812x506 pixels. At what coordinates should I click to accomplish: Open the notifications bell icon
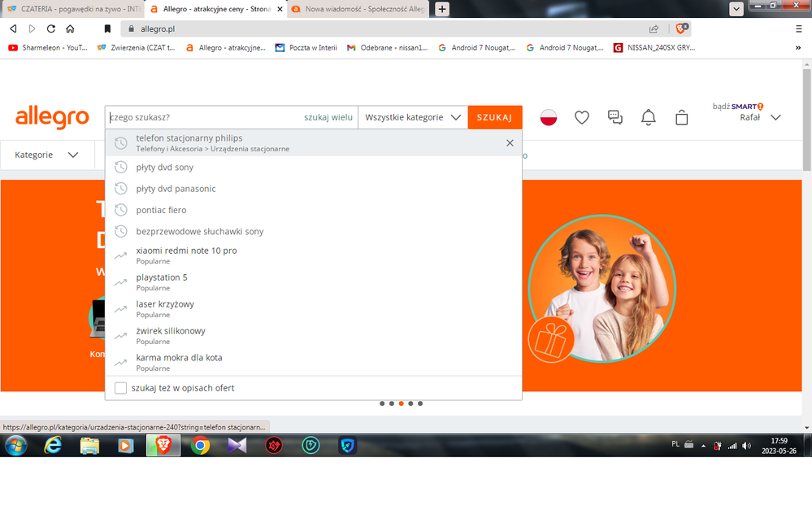[x=648, y=118]
